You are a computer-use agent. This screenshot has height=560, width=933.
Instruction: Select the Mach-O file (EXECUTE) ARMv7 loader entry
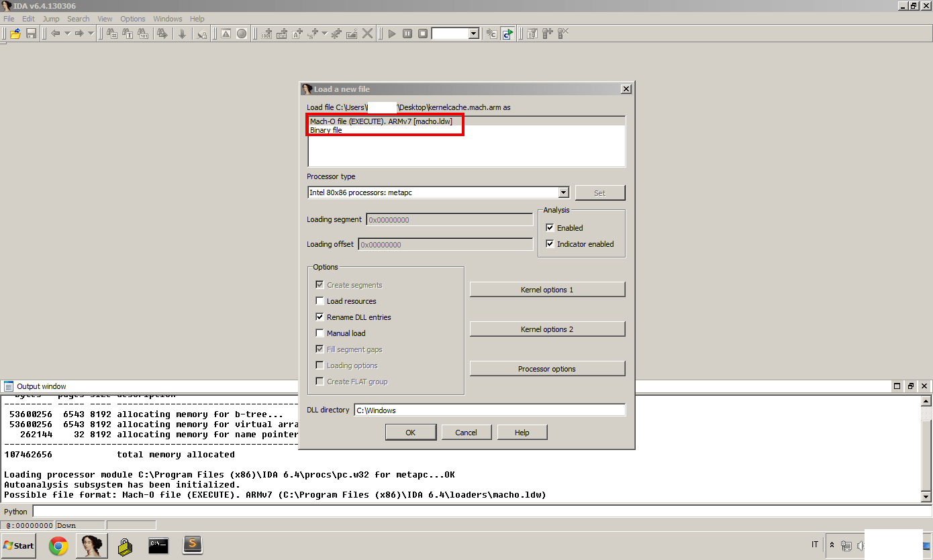point(466,121)
